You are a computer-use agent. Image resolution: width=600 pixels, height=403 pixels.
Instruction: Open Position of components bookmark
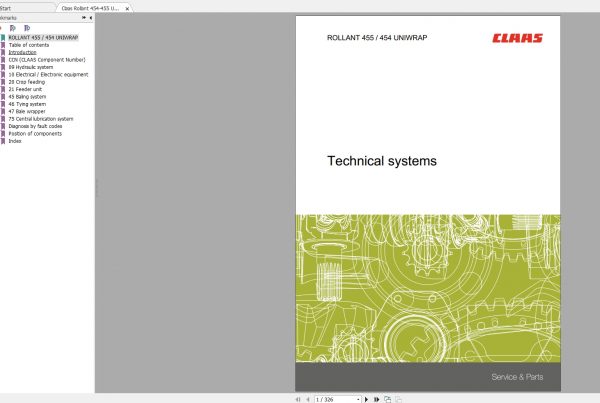[35, 134]
